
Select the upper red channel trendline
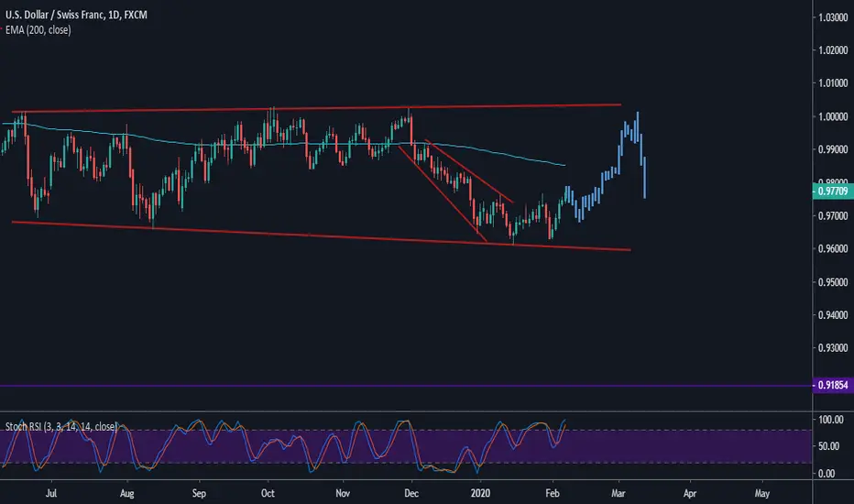(316, 108)
